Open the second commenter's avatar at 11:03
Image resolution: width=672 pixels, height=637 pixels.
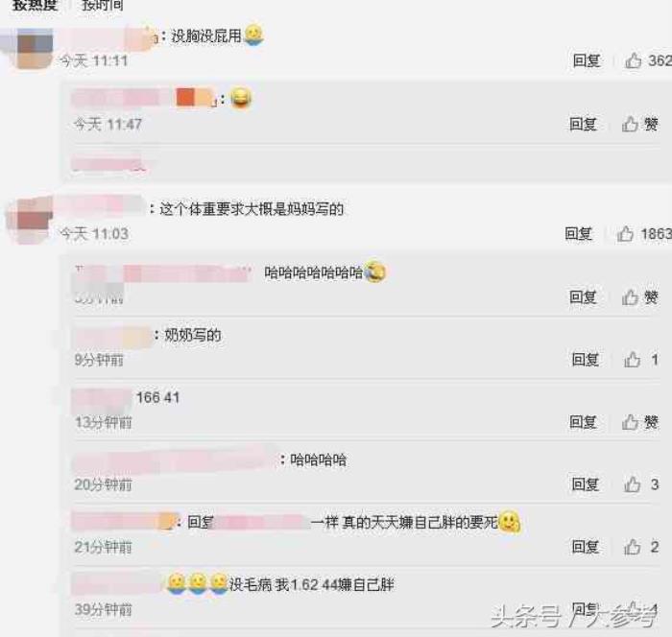[31, 221]
